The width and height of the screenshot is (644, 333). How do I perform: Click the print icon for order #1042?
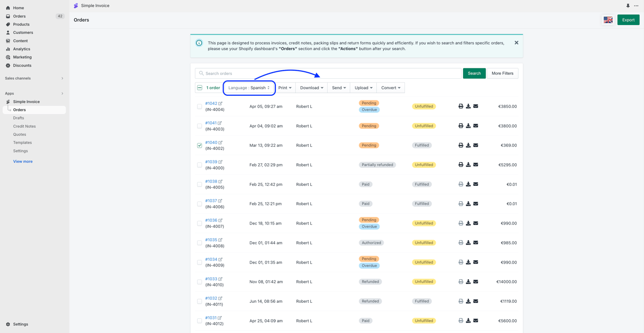point(461,106)
